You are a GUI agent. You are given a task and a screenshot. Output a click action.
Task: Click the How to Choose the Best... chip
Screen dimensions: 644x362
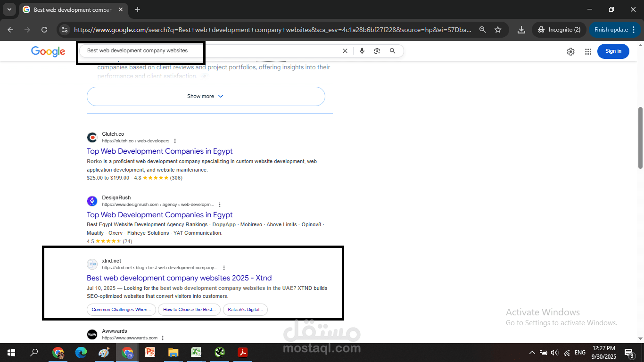pyautogui.click(x=189, y=310)
